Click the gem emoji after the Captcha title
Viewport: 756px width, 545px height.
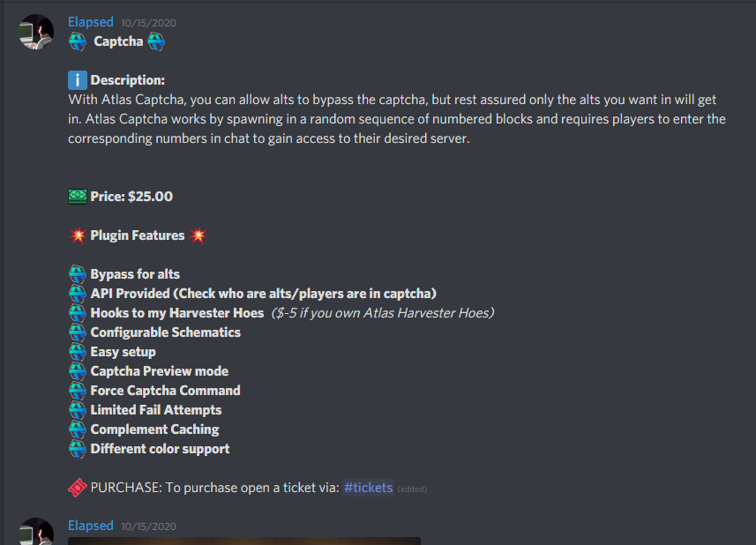[155, 41]
